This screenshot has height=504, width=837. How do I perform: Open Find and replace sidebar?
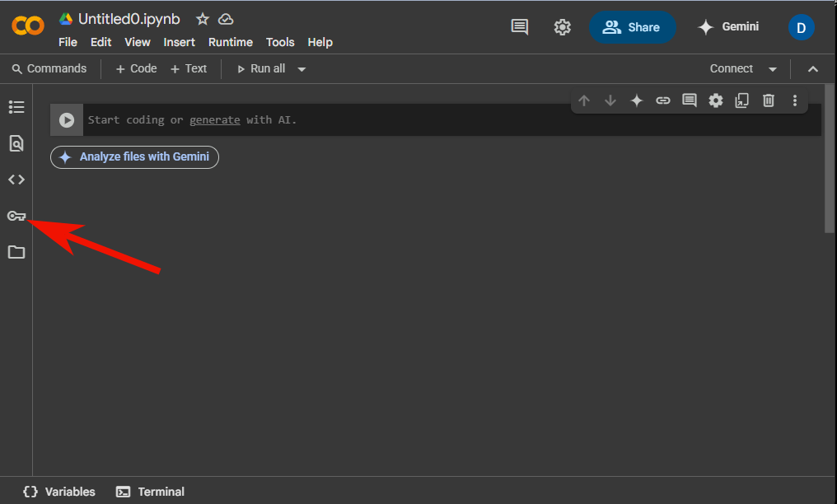point(16,143)
